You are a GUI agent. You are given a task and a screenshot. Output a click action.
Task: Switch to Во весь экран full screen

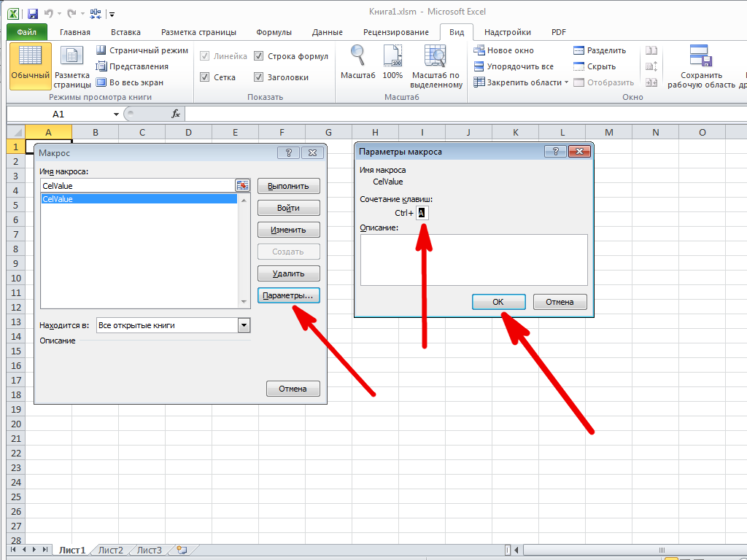coord(130,82)
